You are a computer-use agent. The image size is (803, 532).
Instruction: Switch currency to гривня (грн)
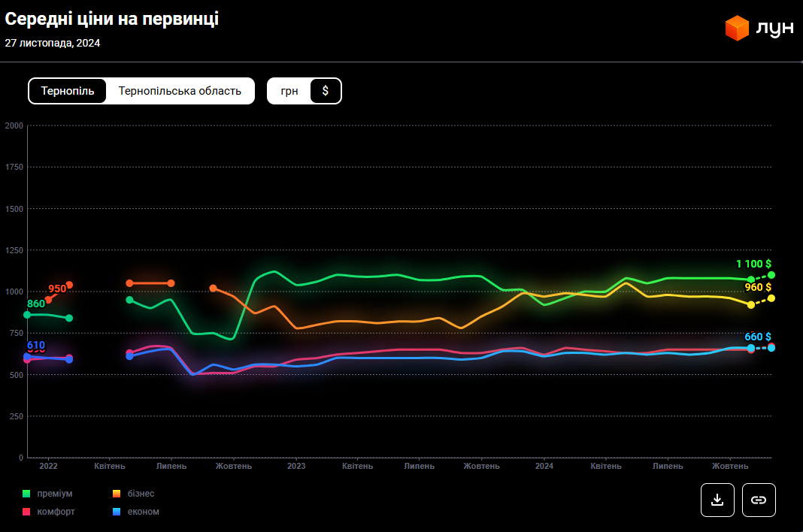(x=289, y=91)
